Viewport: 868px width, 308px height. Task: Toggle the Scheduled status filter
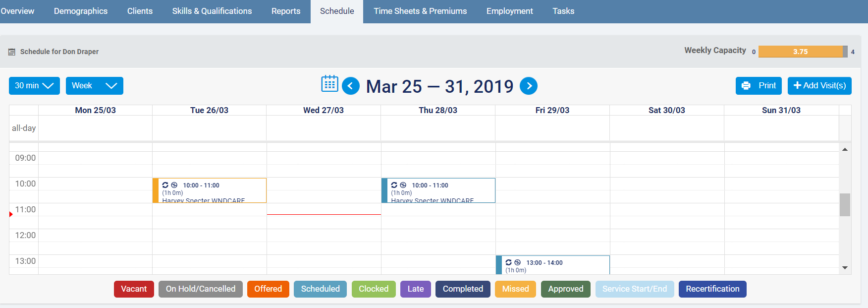pos(320,289)
